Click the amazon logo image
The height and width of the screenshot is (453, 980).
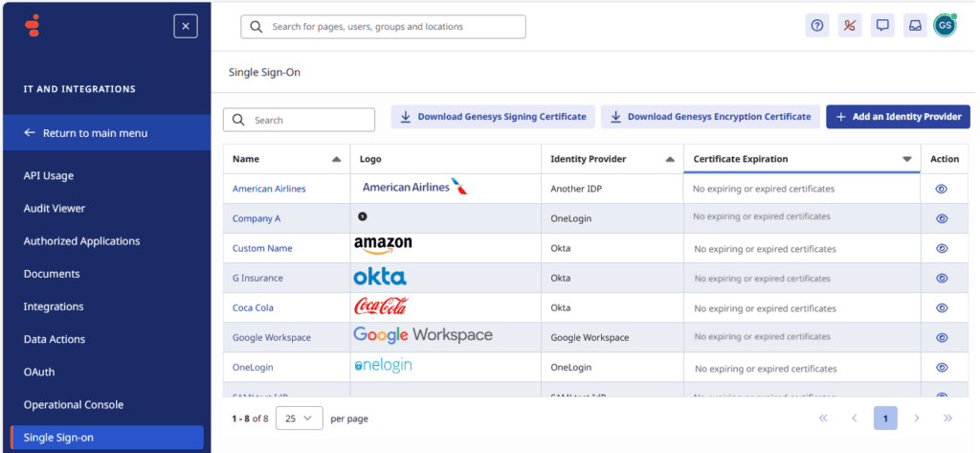383,246
